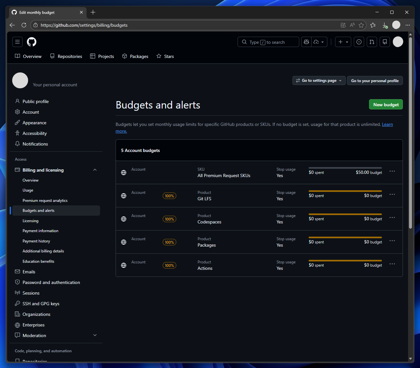The width and height of the screenshot is (420, 368).
Task: Open browser profile avatar
Action: tap(396, 25)
